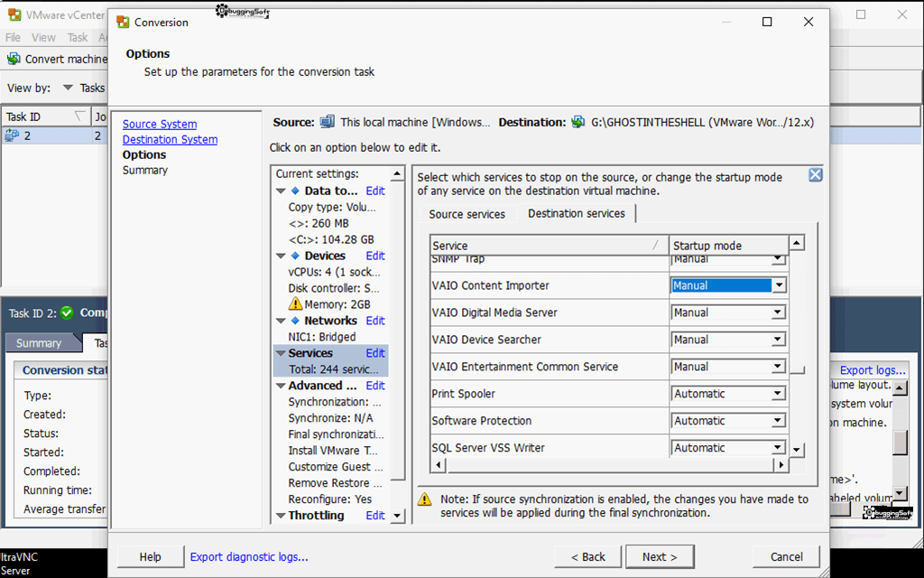Click current settings list scroll-up arrow
This screenshot has width=924, height=578.
pyautogui.click(x=397, y=174)
